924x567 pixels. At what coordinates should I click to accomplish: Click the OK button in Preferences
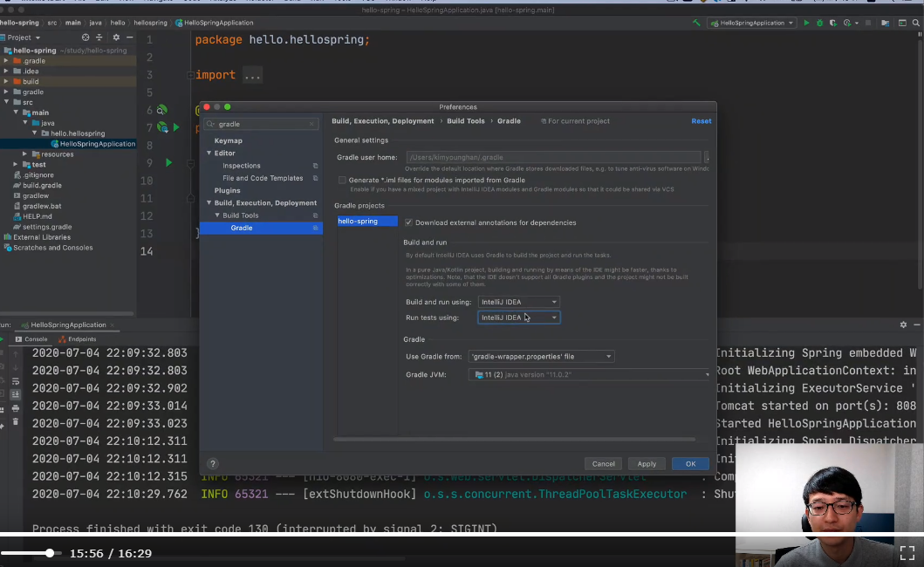690,464
